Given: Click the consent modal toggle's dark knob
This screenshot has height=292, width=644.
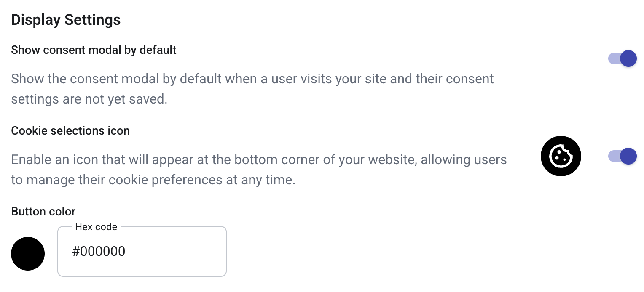Looking at the screenshot, I should pyautogui.click(x=628, y=58).
